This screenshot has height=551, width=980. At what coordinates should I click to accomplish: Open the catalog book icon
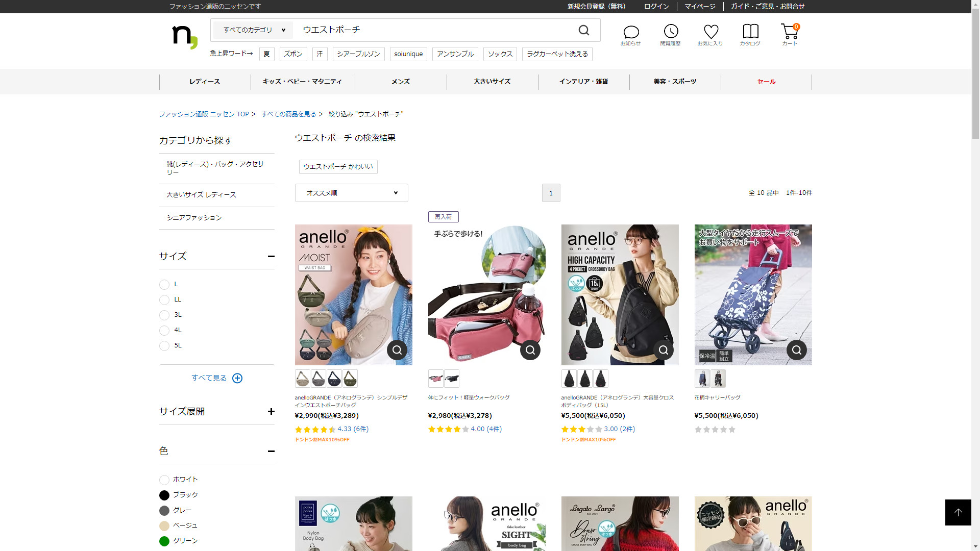750,33
